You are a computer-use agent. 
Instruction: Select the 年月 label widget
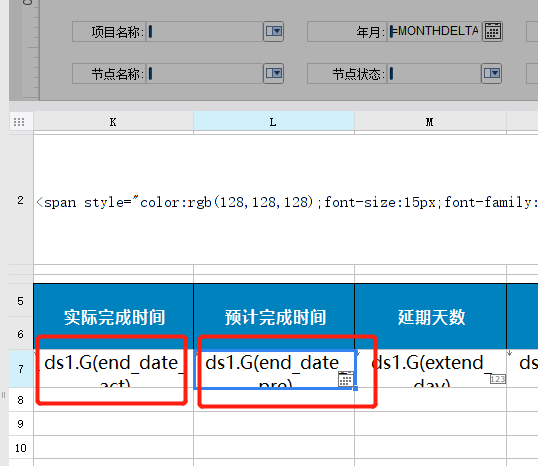347,32
